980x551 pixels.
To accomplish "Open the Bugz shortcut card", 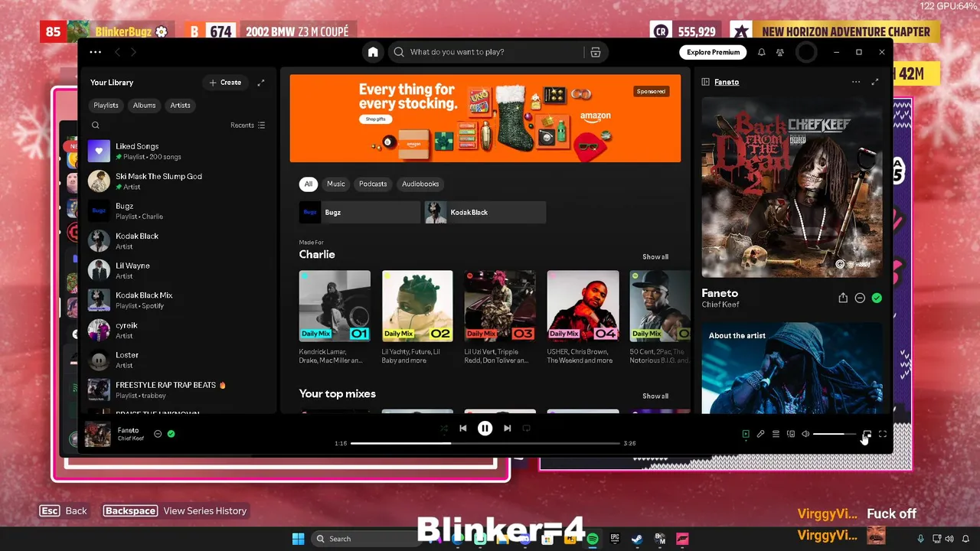I will click(x=360, y=212).
